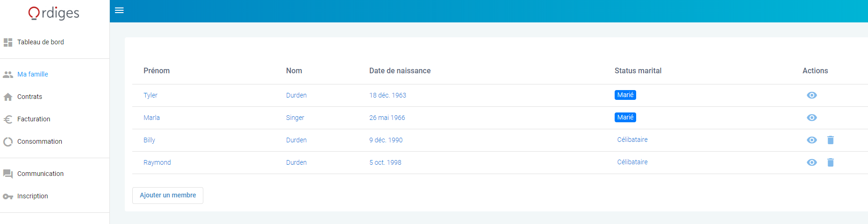
Task: Click Célibataire status in Raymond's row
Action: (x=632, y=162)
